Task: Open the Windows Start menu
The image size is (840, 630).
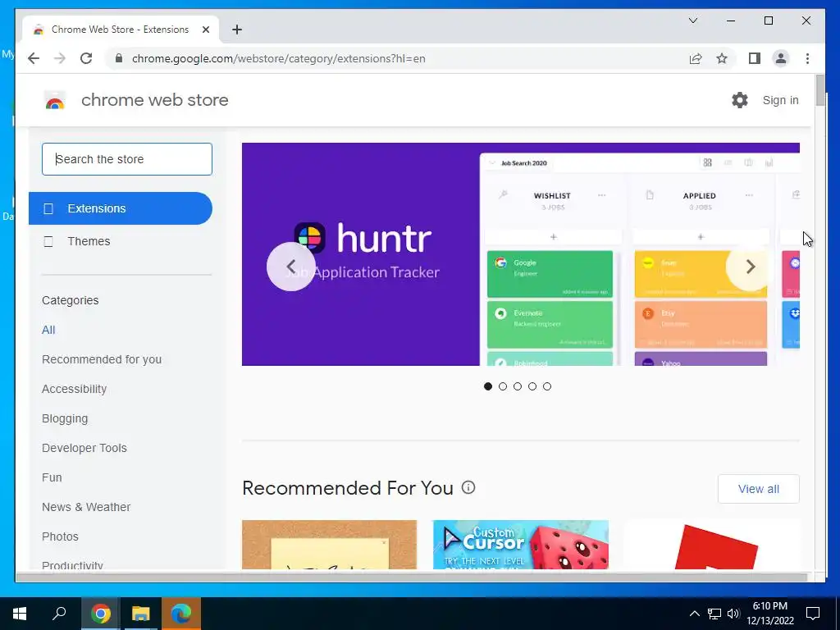Action: click(x=20, y=614)
